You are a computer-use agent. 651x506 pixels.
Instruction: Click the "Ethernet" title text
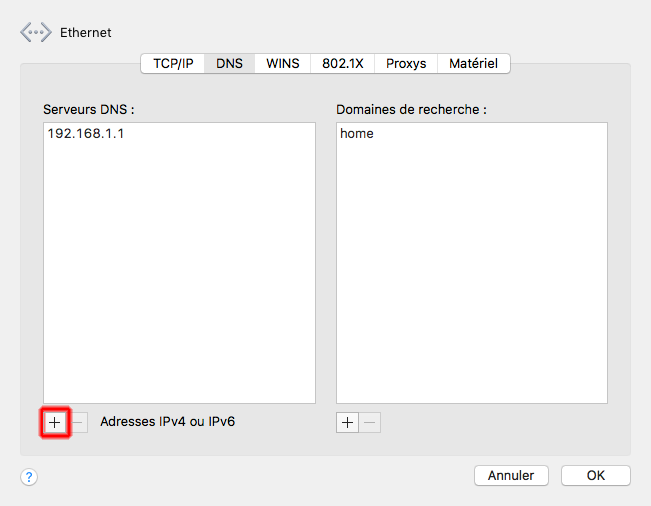[86, 32]
